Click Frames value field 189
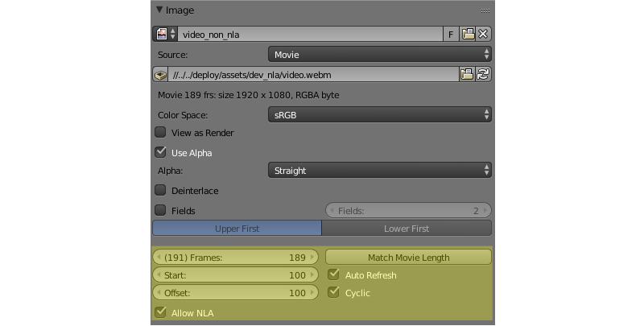The image size is (644, 326). 236,257
